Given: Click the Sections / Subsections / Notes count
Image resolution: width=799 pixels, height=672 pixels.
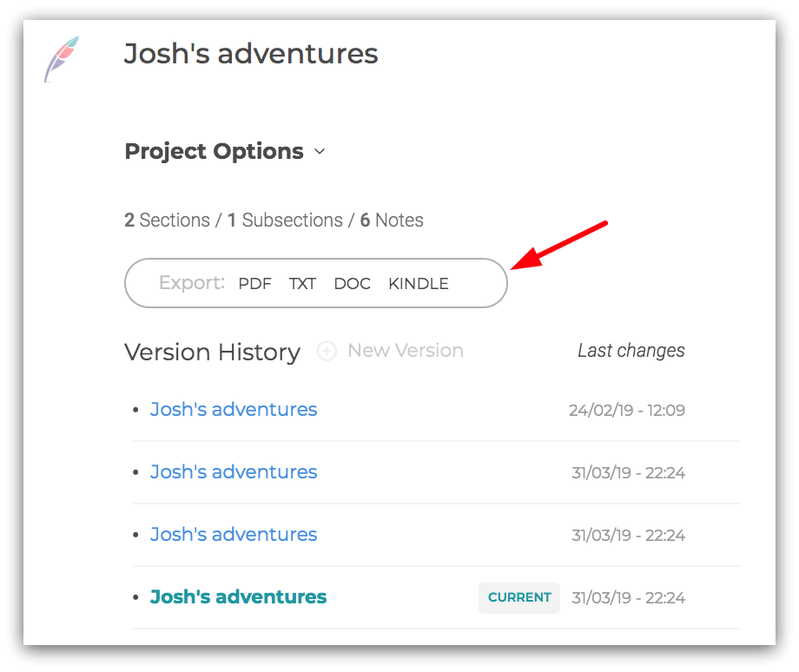Looking at the screenshot, I should pos(274,221).
